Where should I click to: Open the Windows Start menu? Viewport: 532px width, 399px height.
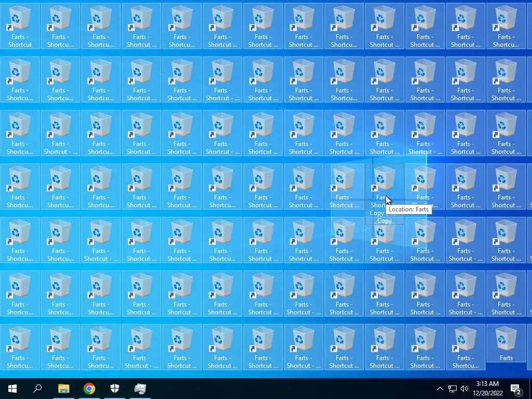tap(12, 389)
